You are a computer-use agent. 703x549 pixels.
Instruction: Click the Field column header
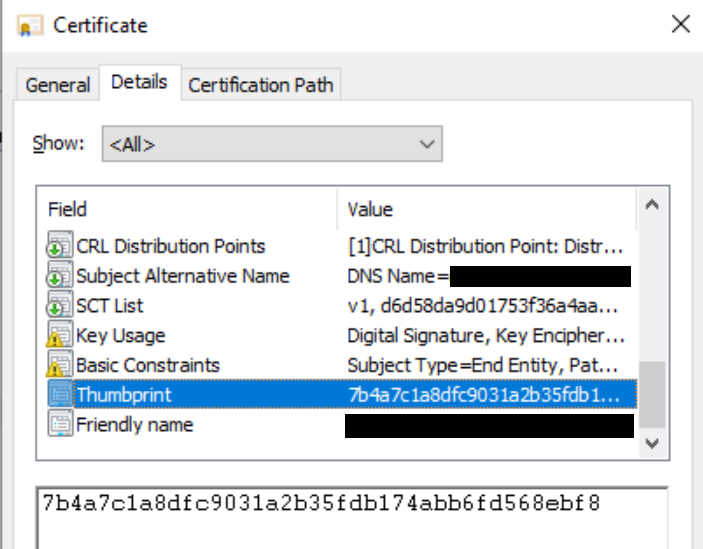[188, 209]
